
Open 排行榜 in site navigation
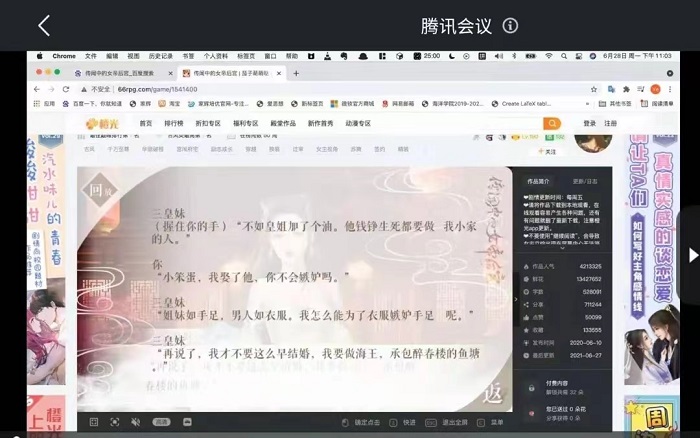(174, 124)
